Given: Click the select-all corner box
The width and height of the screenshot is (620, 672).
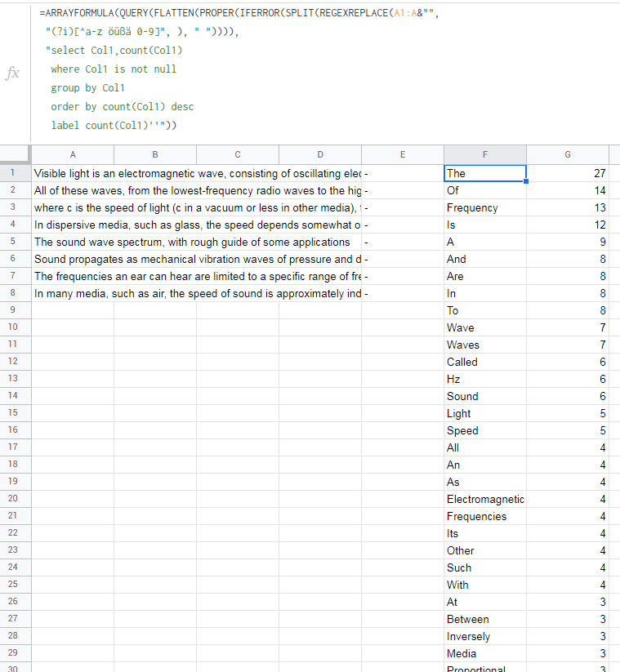Looking at the screenshot, I should (x=16, y=154).
